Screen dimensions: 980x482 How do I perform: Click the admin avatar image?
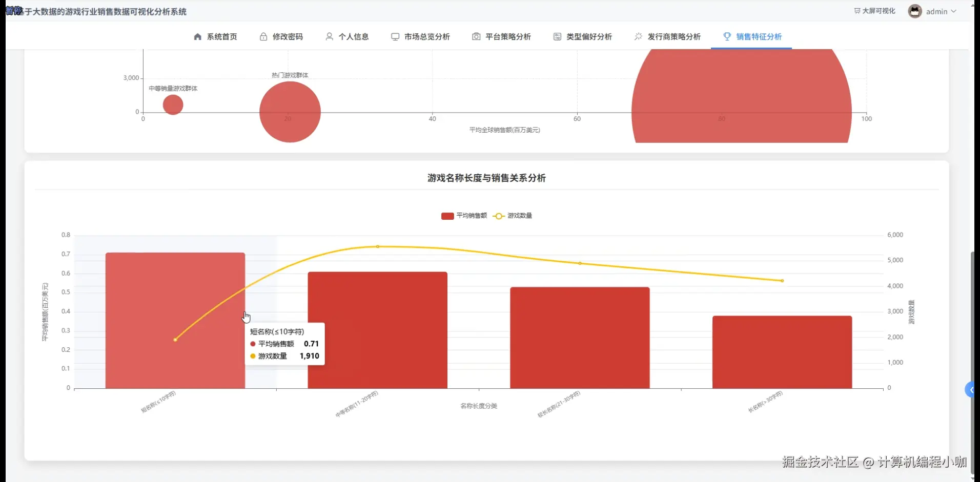pyautogui.click(x=915, y=11)
